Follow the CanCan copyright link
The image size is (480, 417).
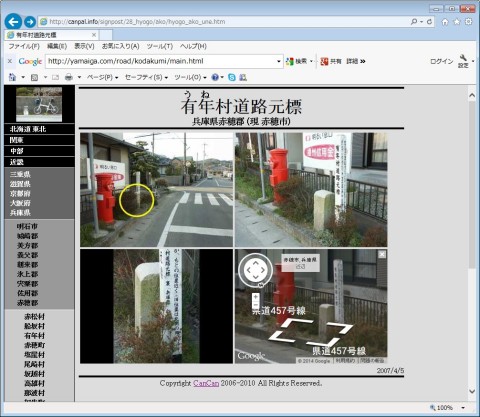pos(206,383)
